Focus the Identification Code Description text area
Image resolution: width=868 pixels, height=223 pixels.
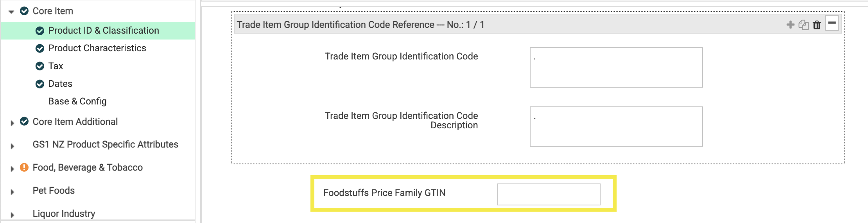coord(616,127)
